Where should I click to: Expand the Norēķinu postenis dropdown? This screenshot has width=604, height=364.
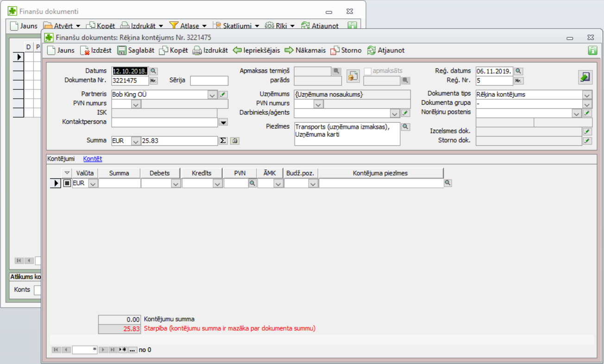click(x=576, y=113)
